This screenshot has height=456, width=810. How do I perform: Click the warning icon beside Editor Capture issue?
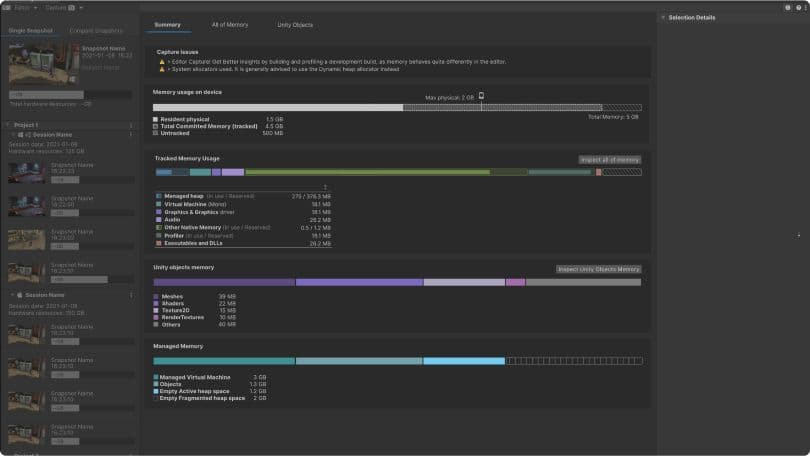point(162,61)
